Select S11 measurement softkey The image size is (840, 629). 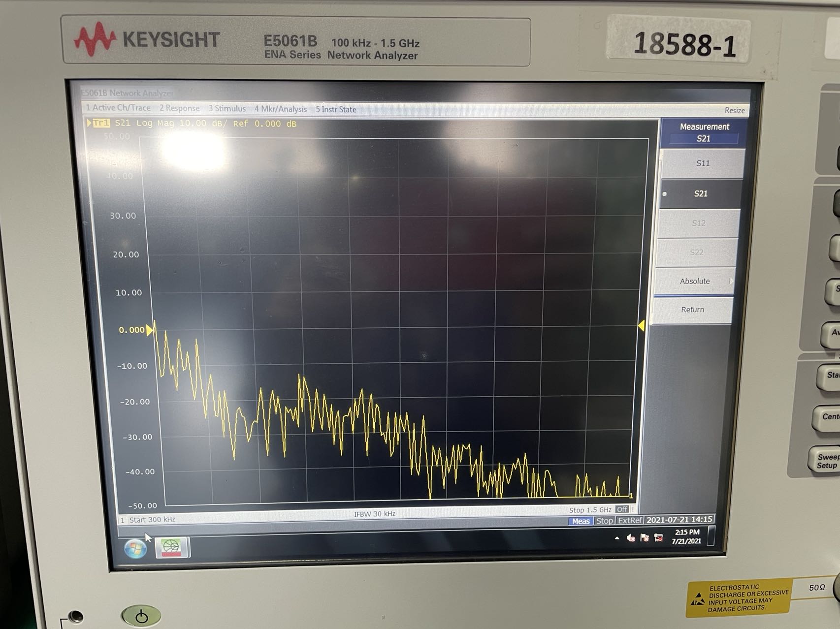click(703, 163)
